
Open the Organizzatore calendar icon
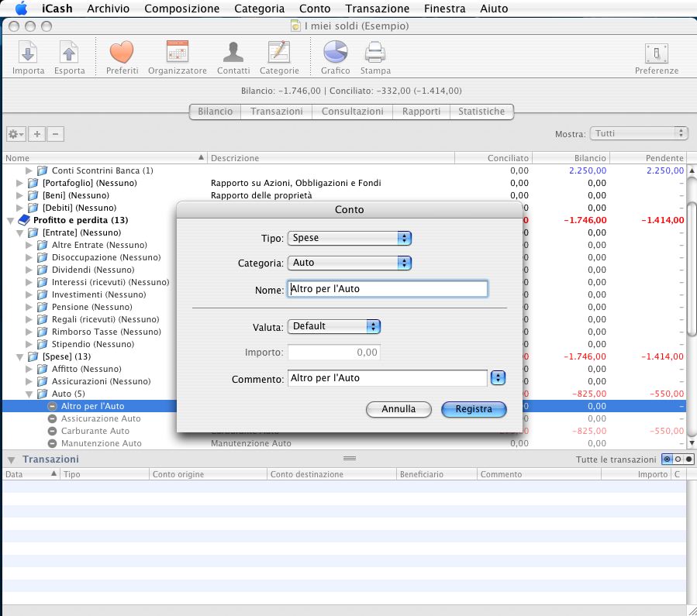pyautogui.click(x=178, y=53)
